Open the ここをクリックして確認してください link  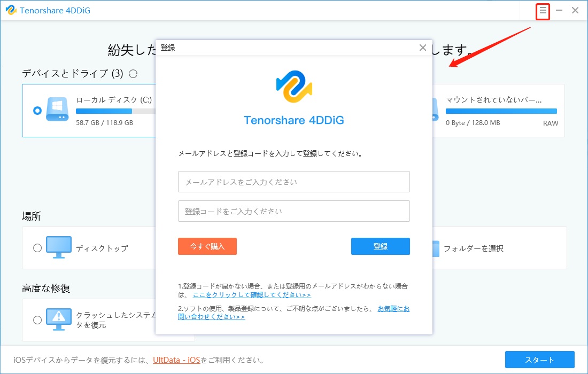coord(252,295)
